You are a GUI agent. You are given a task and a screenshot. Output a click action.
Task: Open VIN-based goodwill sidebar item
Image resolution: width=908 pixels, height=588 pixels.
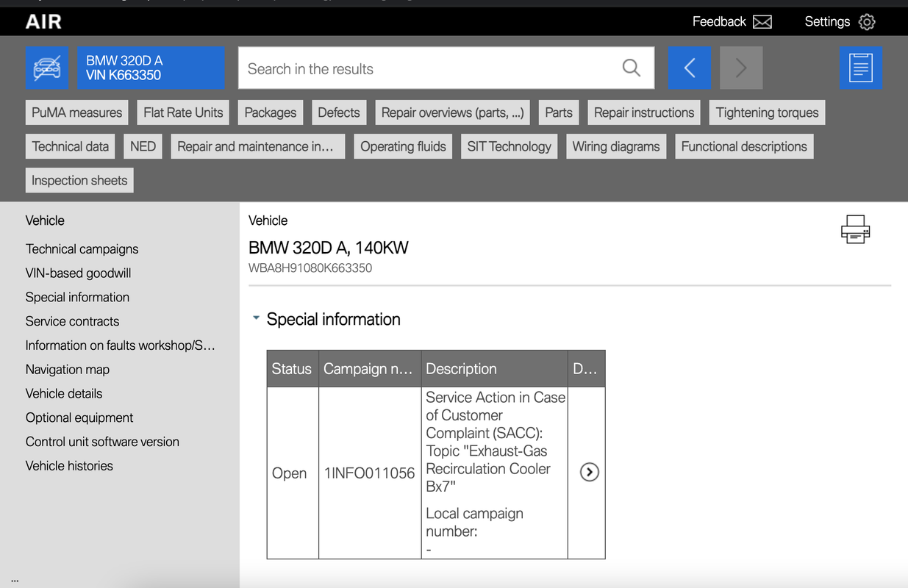click(78, 273)
